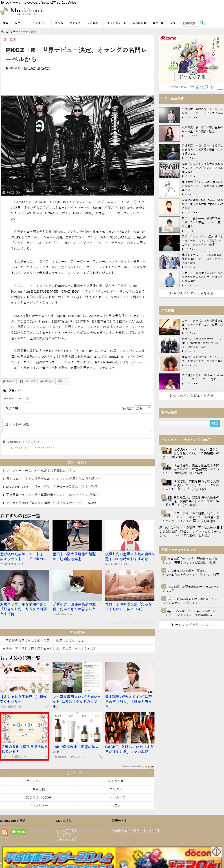Image resolution: width=224 pixels, height=868 pixels.
Task: Share article via Twitter button
Action: (x=9, y=381)
